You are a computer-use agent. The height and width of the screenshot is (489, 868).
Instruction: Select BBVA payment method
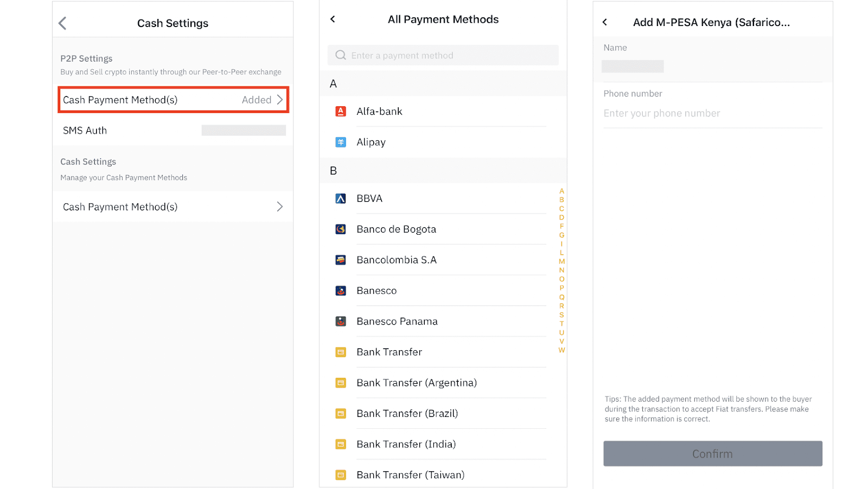click(x=443, y=198)
